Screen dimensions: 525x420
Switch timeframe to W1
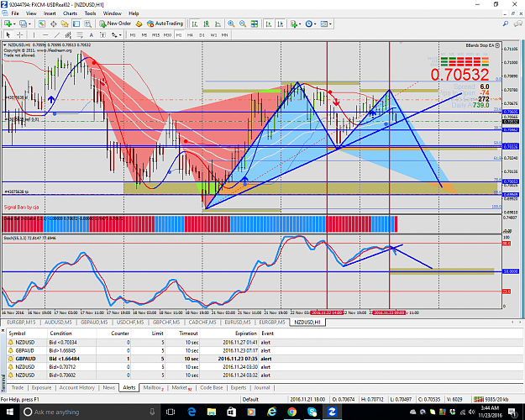[x=213, y=34]
